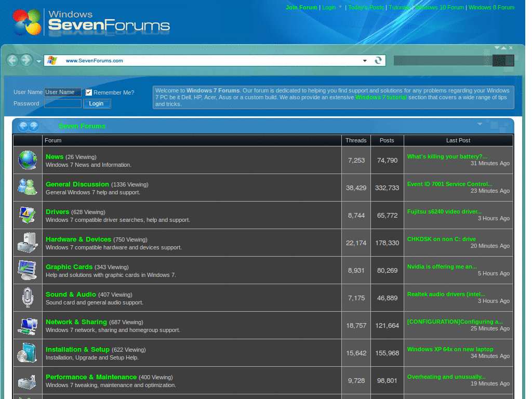Screen dimensions: 532x399
Task: Click General Discussion post count 332,733
Action: coord(387,188)
